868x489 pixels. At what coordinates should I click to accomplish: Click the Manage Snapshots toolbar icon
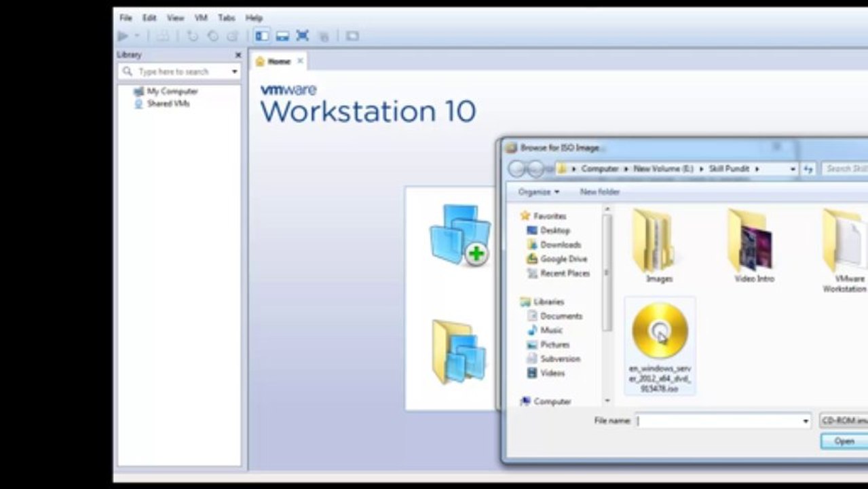tap(233, 36)
